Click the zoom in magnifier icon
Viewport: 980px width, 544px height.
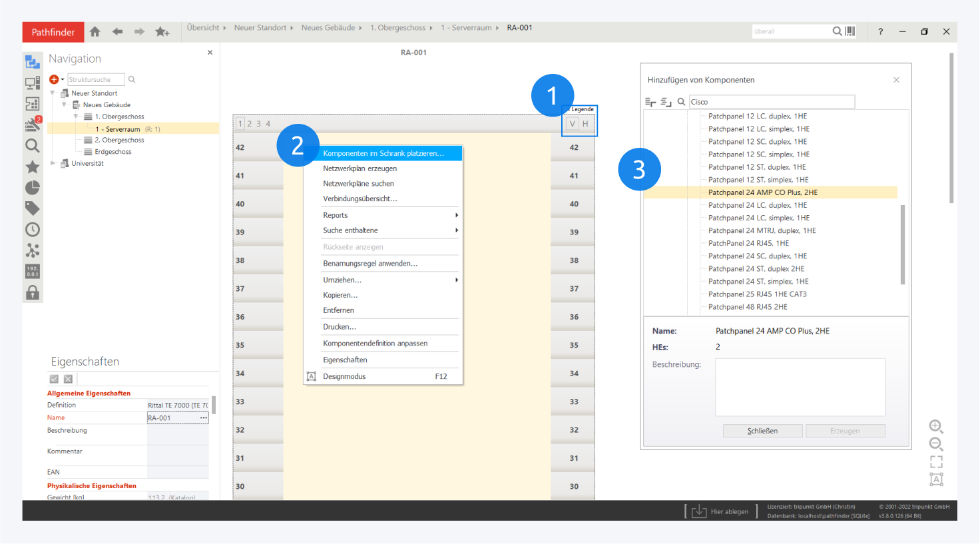(x=935, y=426)
